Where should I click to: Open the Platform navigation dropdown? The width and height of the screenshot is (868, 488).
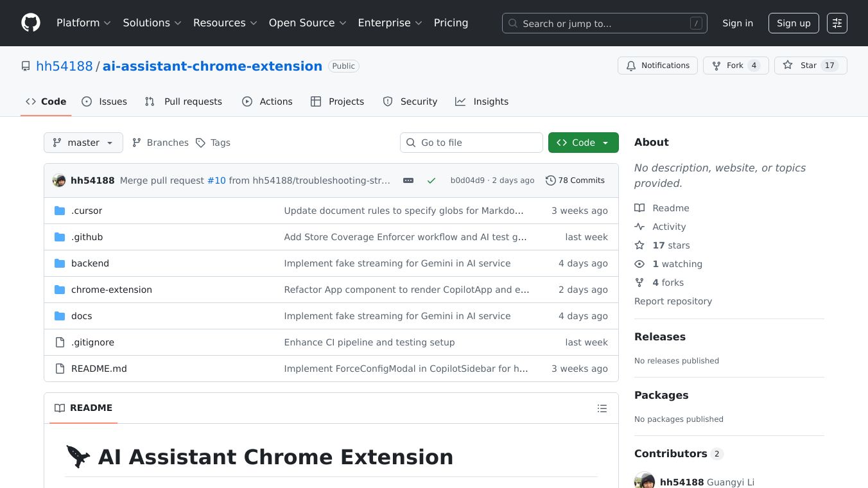pyautogui.click(x=83, y=22)
